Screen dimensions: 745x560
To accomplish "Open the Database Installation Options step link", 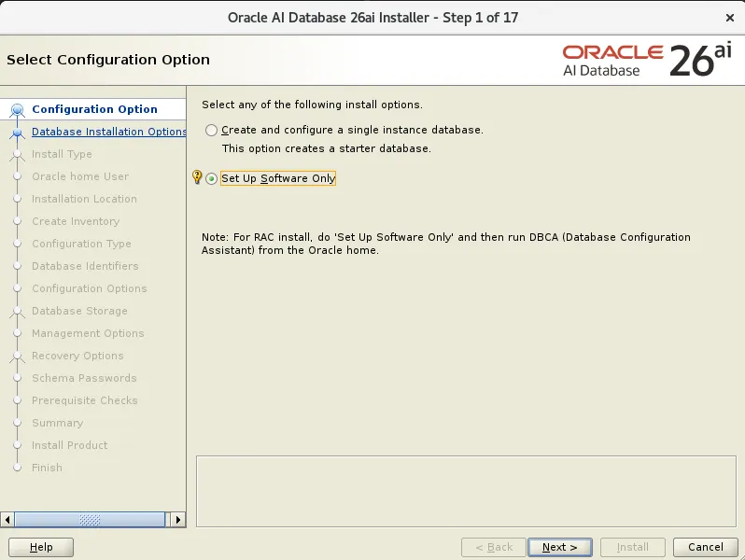I will pyautogui.click(x=109, y=132).
